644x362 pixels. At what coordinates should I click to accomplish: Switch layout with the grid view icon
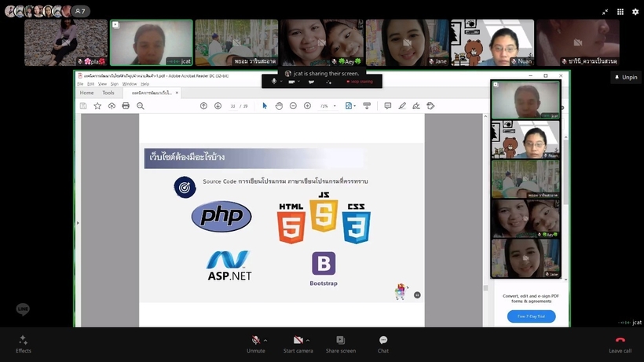tap(620, 12)
